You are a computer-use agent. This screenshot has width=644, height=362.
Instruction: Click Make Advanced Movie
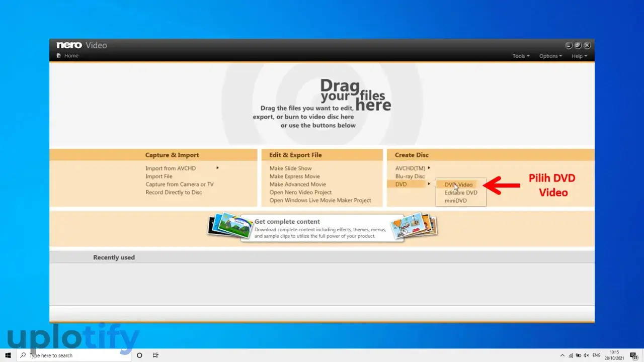point(297,185)
